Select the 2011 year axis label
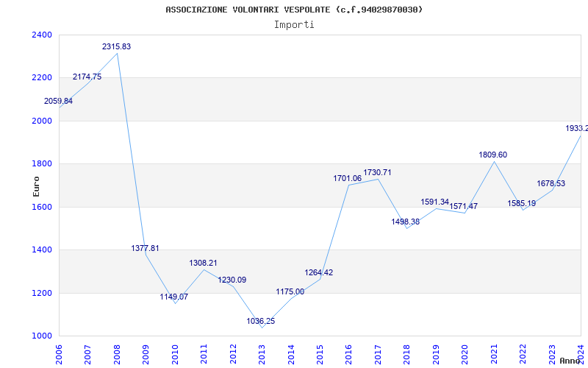 (x=204, y=355)
